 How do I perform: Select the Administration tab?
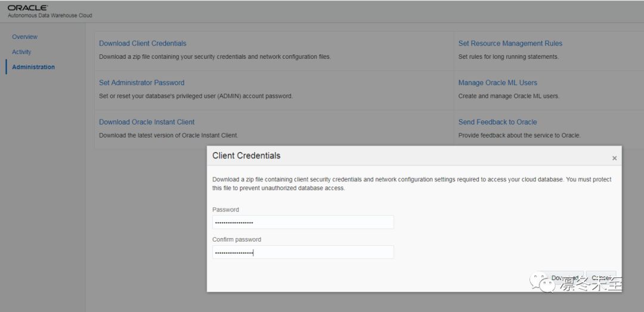(33, 67)
